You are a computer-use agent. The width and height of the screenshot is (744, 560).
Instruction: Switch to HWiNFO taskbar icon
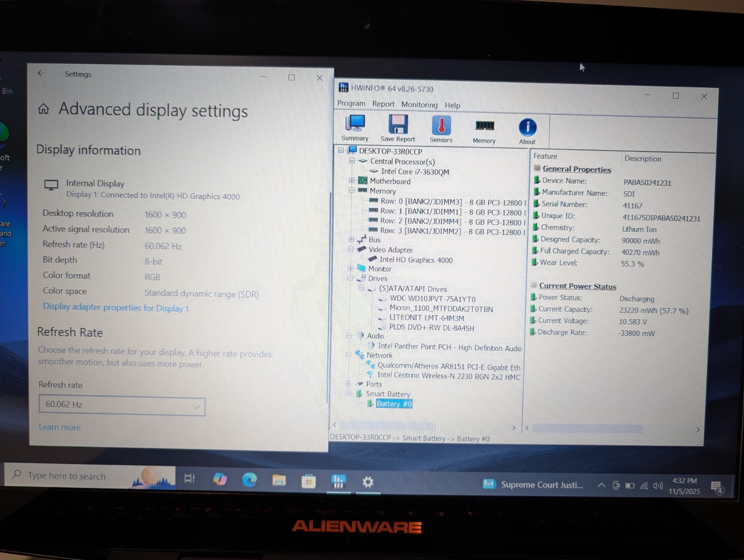tap(338, 481)
